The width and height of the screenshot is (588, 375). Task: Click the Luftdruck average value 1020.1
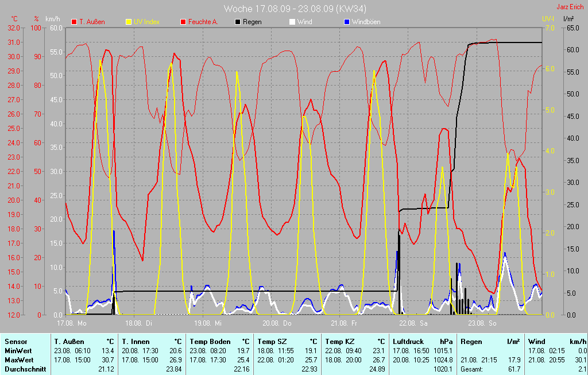[x=443, y=369]
